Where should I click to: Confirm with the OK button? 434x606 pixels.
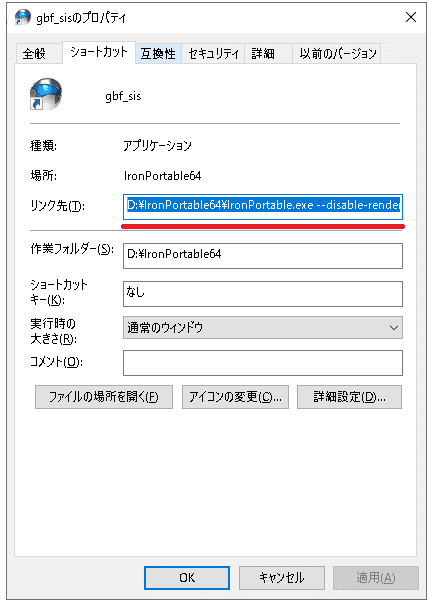[x=187, y=578]
